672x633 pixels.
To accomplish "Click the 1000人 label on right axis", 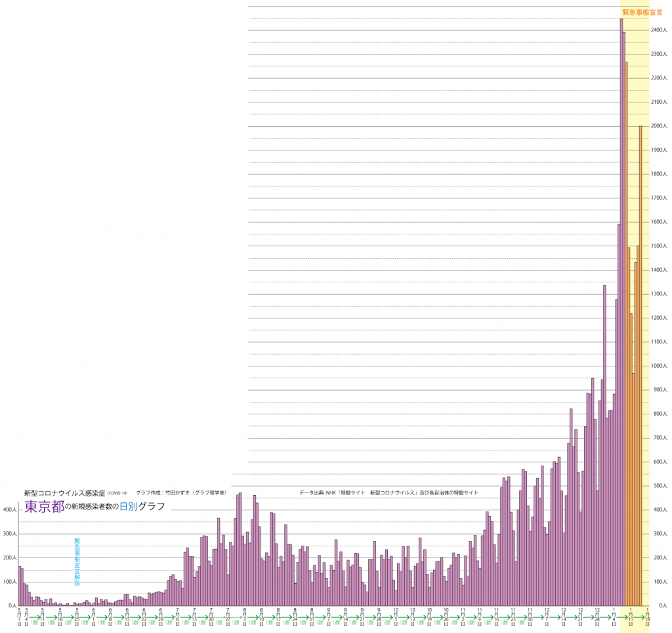I will click(x=658, y=366).
